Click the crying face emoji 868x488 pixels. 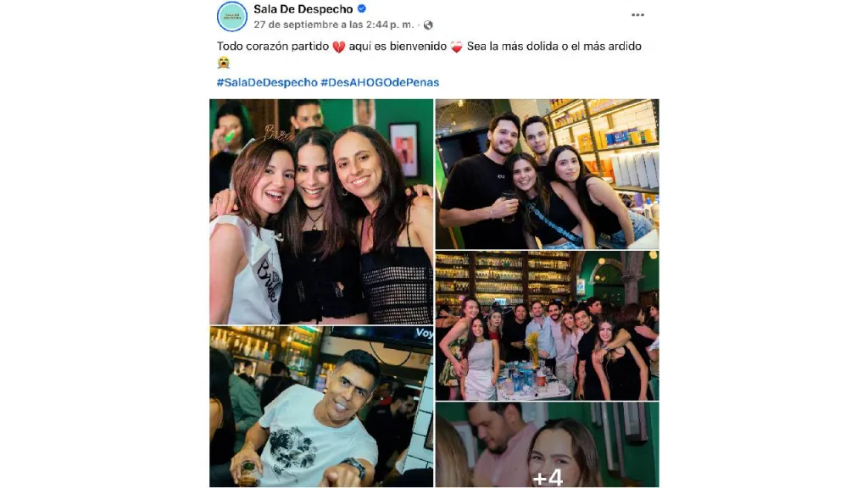coord(223,63)
